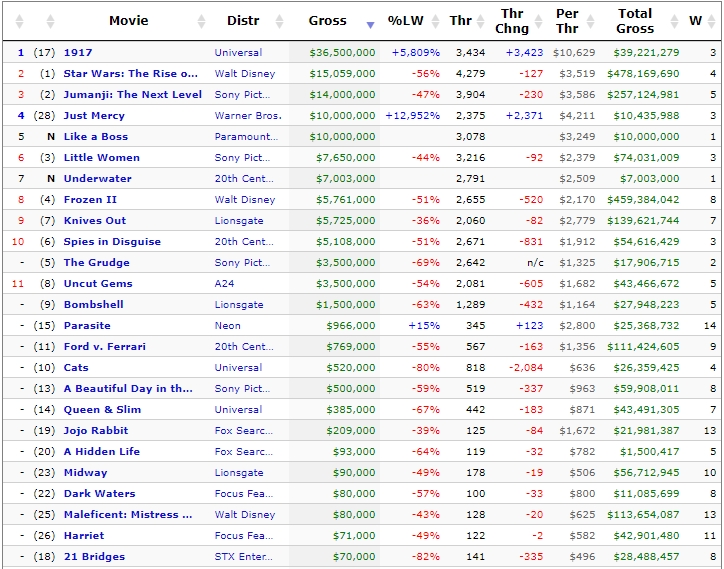This screenshot has height=569, width=724.
Task: Click Universal distributor in the 1917 row
Action: point(238,53)
